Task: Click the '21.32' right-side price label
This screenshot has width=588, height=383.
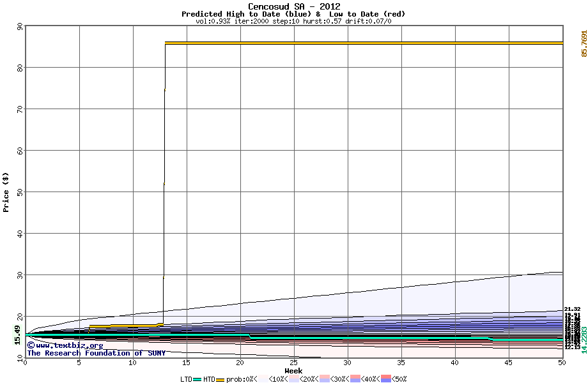Action: pos(572,309)
